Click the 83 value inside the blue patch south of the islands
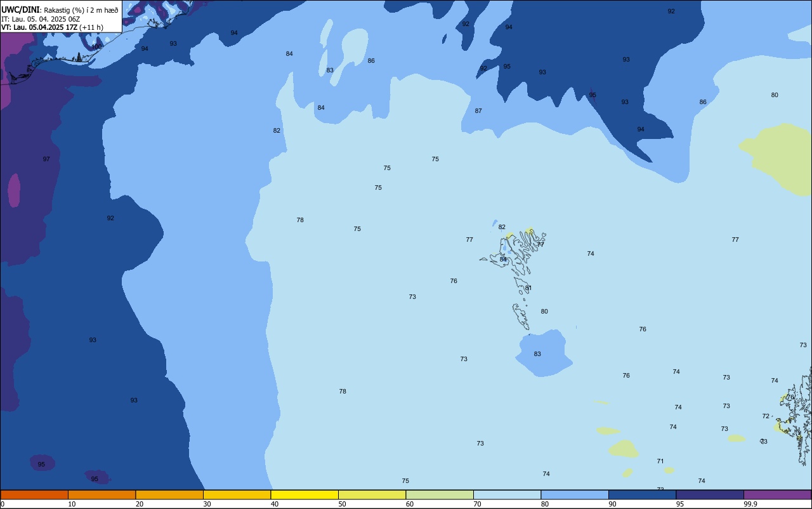 [x=537, y=354]
